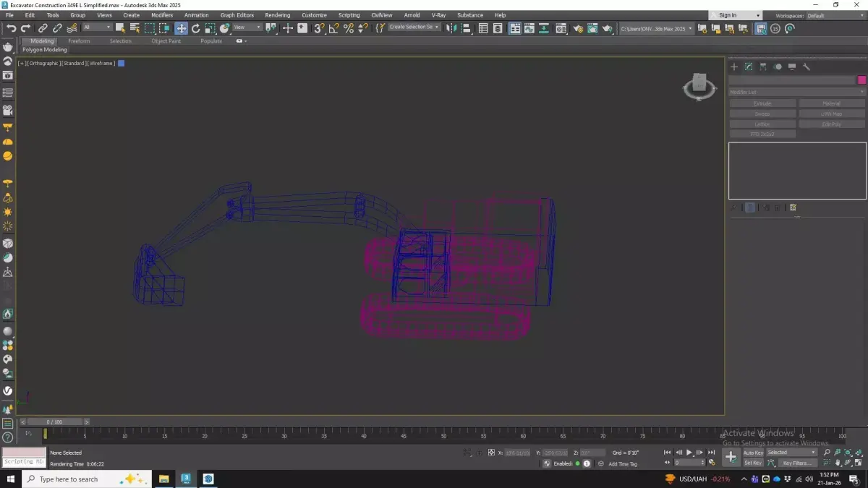Click the time slider showing 0 / 100
868x488 pixels.
pyautogui.click(x=54, y=421)
